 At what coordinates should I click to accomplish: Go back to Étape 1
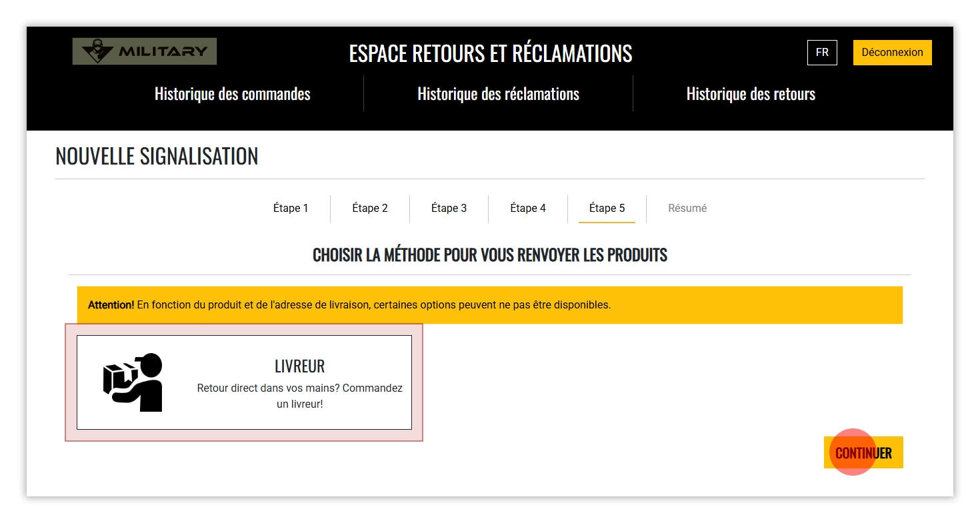pyautogui.click(x=291, y=209)
